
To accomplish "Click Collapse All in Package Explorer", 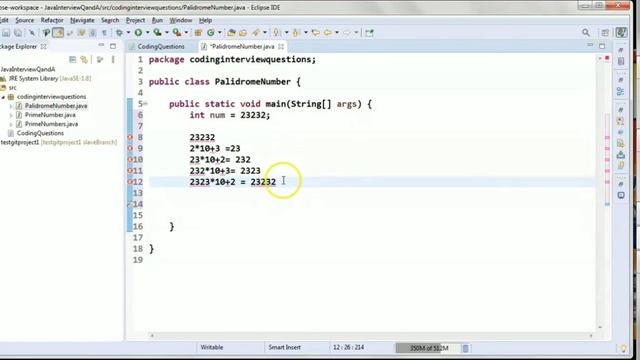I will pyautogui.click(x=72, y=60).
